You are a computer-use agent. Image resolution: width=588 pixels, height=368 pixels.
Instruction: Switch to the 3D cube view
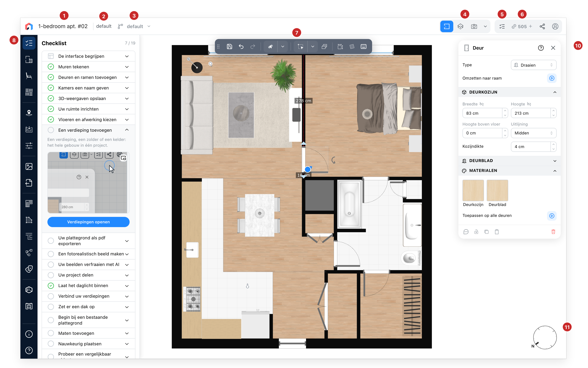(x=460, y=26)
